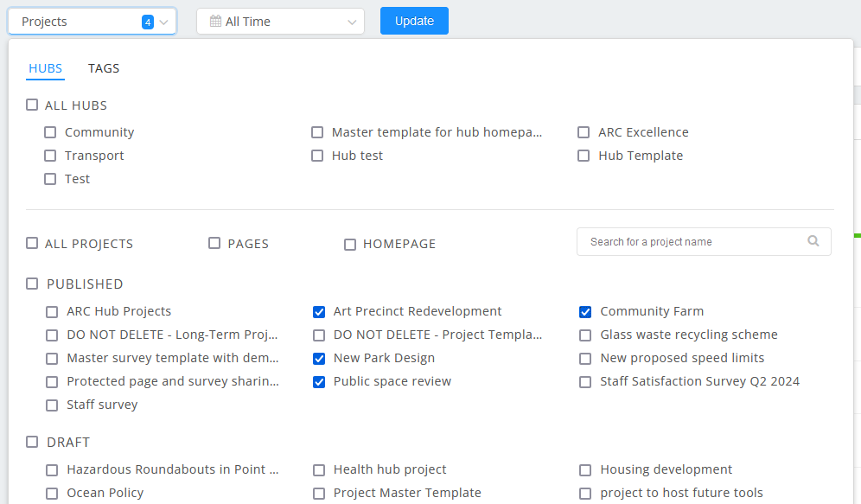Open the Projects dropdown

click(92, 22)
